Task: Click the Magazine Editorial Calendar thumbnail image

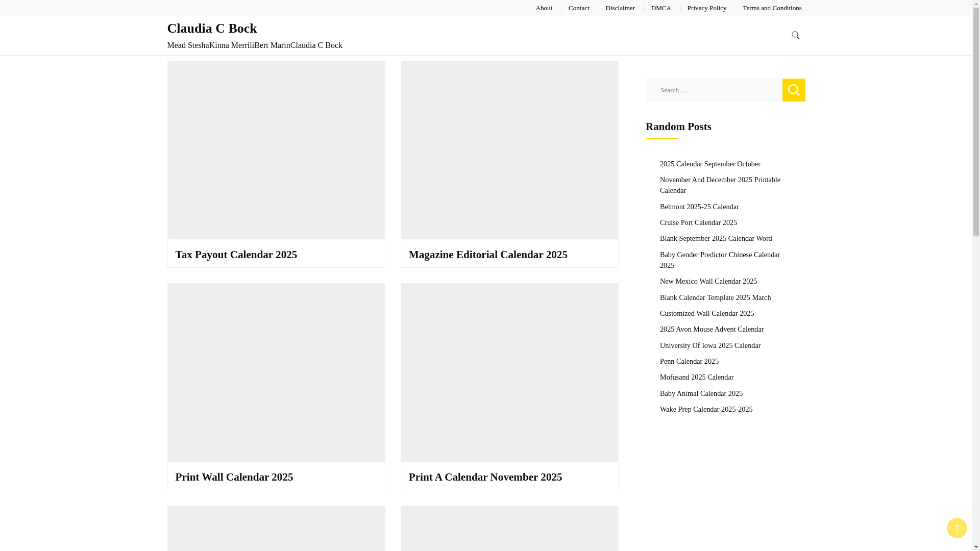Action: tap(509, 150)
